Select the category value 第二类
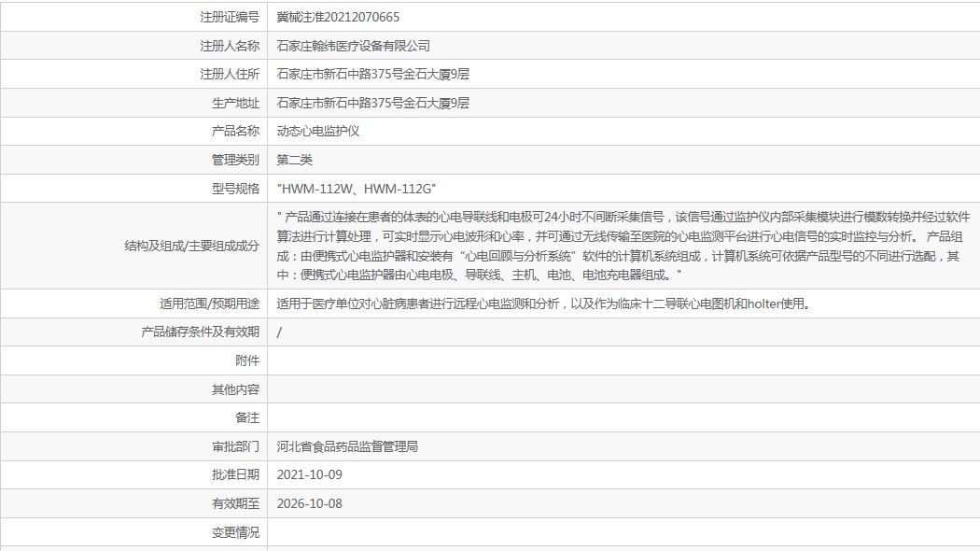 tap(294, 160)
